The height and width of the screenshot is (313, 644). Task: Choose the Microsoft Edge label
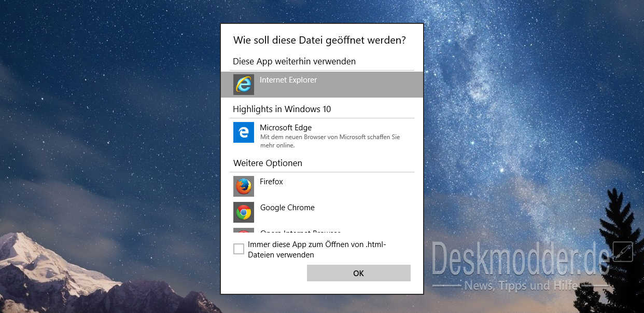coord(286,128)
